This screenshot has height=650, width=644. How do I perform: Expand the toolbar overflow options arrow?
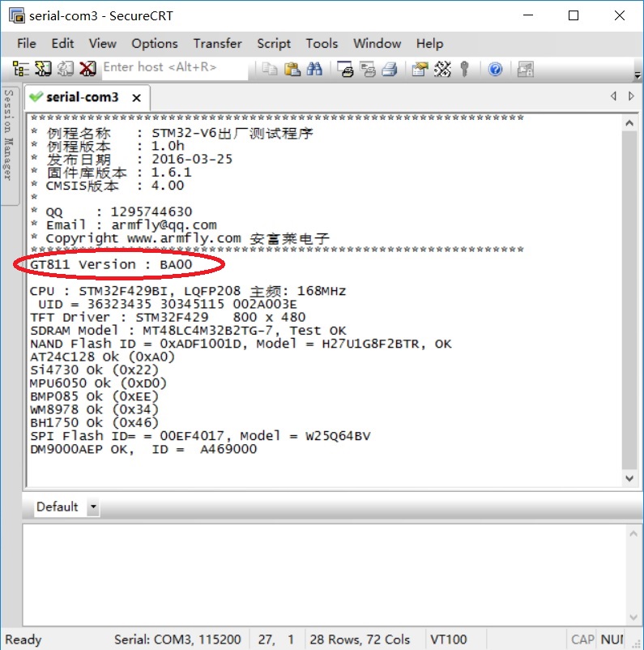638,75
